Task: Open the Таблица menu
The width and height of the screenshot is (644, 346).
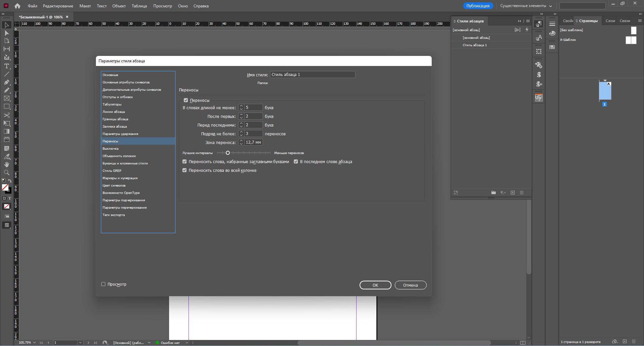Action: (x=139, y=6)
